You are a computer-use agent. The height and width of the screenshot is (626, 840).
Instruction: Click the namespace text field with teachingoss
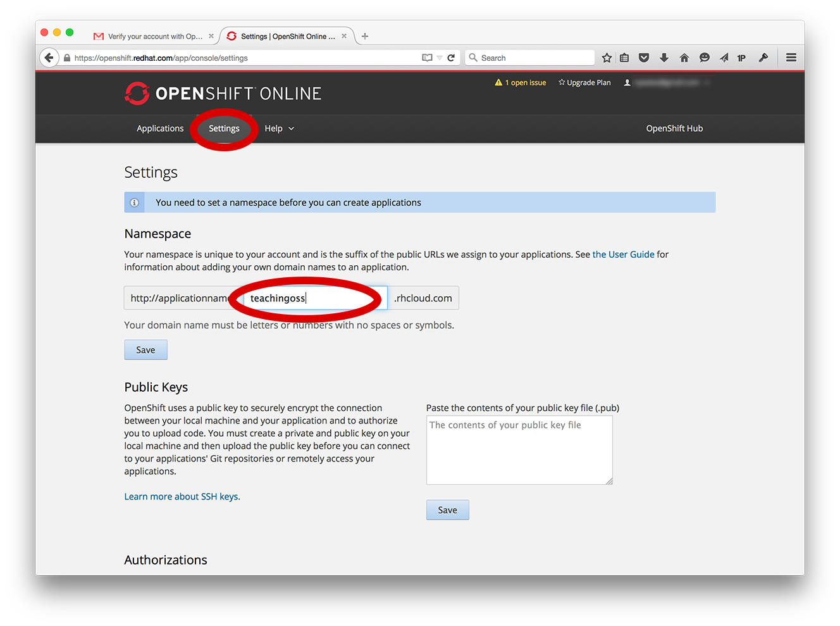(315, 298)
